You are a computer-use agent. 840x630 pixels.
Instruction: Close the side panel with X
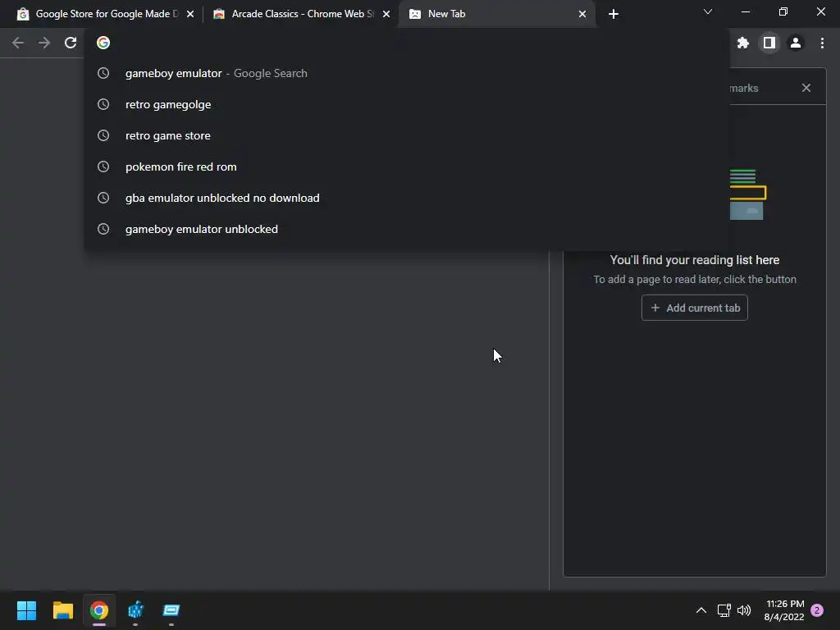806,88
